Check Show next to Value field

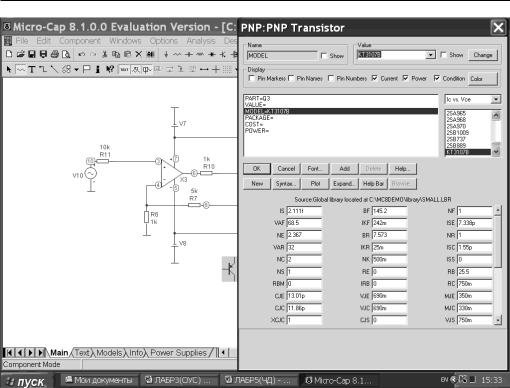point(443,55)
